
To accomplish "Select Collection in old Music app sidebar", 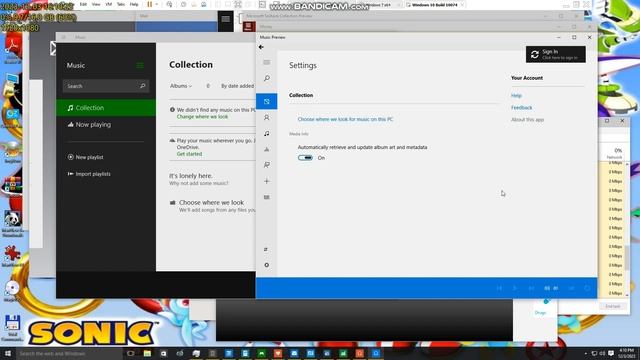I will click(x=106, y=108).
